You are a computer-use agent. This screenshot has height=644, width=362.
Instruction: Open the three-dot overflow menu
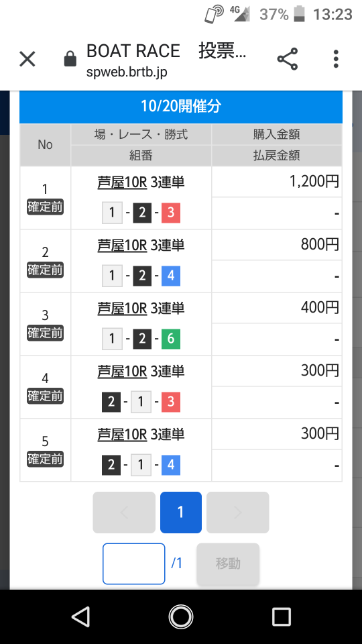[336, 59]
